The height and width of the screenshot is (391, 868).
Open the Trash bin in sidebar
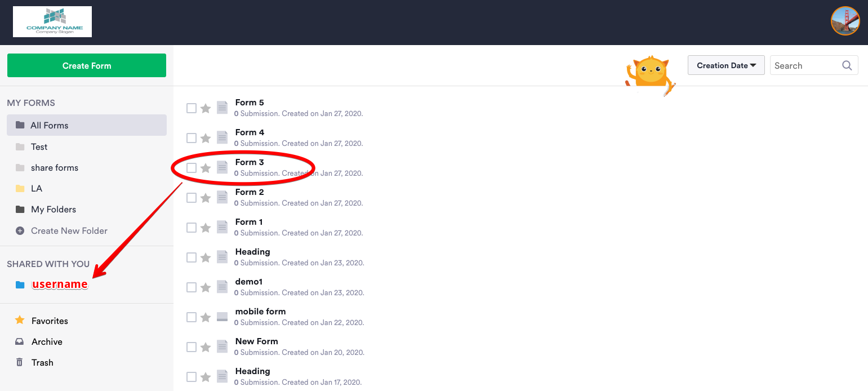[x=42, y=363]
